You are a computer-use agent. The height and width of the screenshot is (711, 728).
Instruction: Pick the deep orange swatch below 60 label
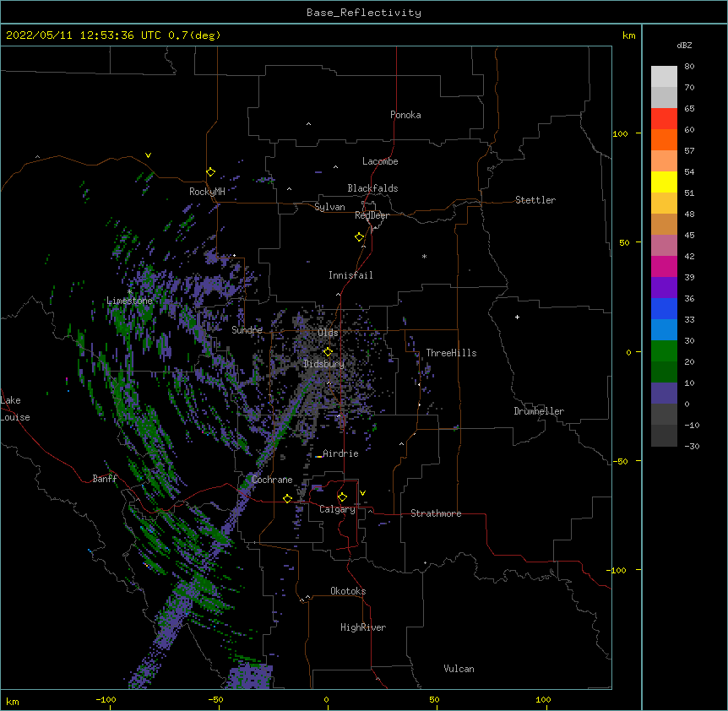point(664,139)
